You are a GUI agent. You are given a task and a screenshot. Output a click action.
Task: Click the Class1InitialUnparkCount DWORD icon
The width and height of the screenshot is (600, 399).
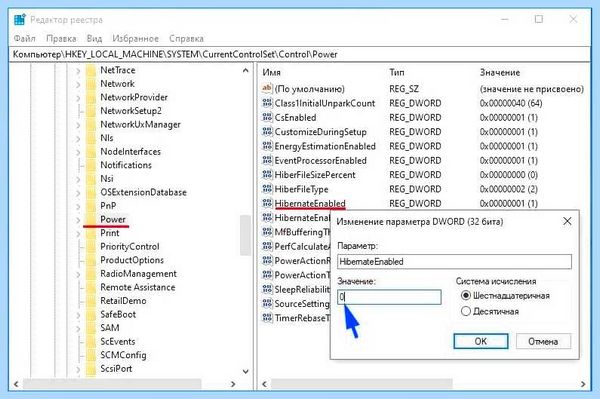point(267,103)
